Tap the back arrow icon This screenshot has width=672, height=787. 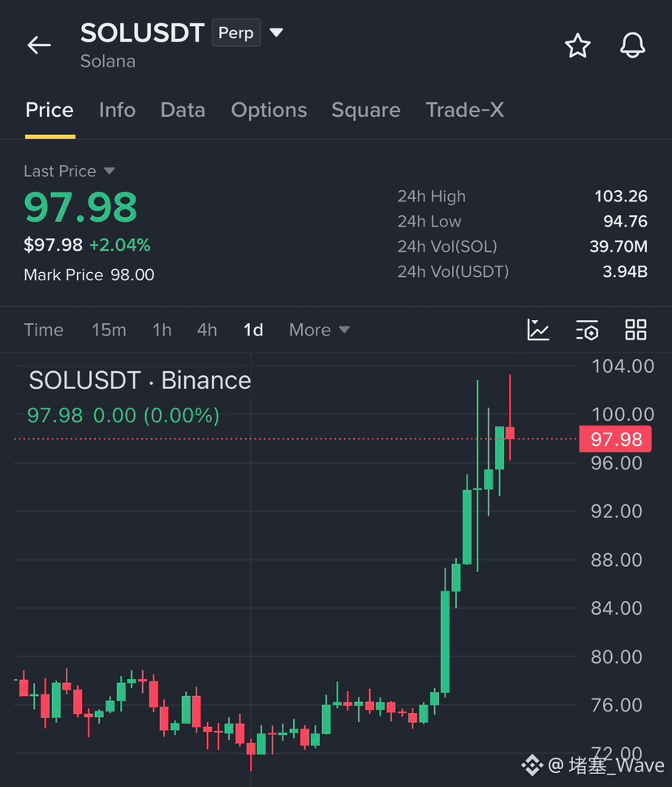39,45
